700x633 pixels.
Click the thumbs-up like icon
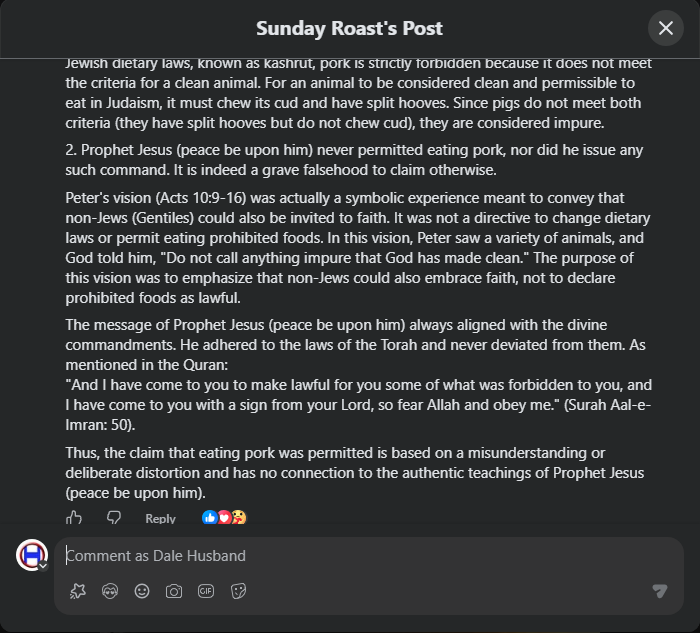74,517
